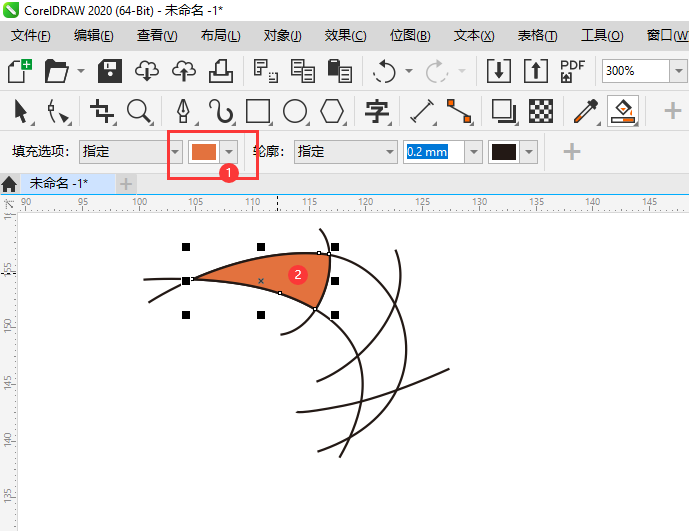Add a new document tab with plus
This screenshot has height=531, width=689.
126,184
